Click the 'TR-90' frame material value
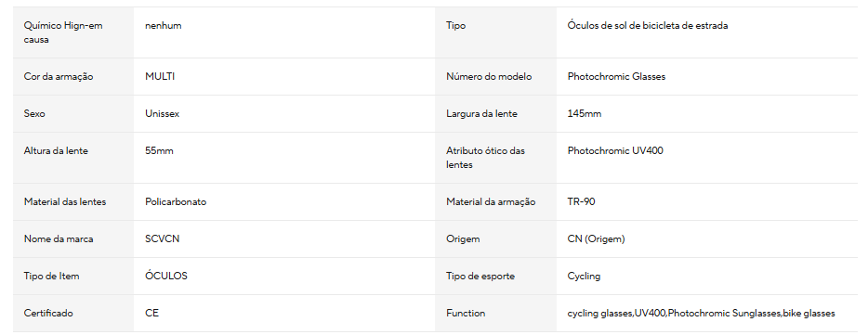 (x=581, y=201)
